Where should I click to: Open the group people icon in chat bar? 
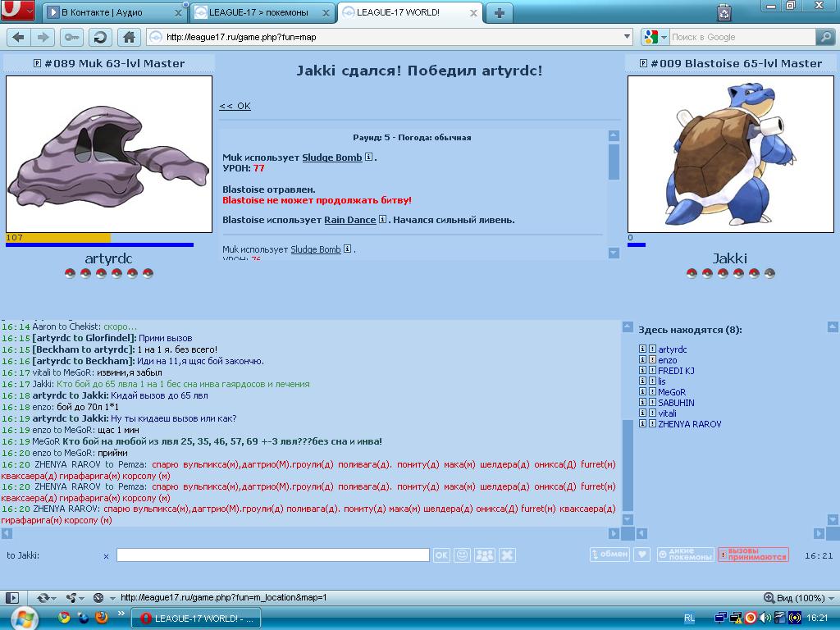(485, 555)
